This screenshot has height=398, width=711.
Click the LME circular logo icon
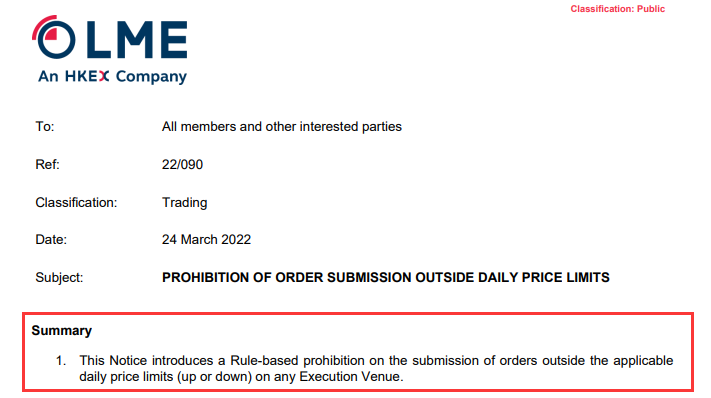point(54,37)
